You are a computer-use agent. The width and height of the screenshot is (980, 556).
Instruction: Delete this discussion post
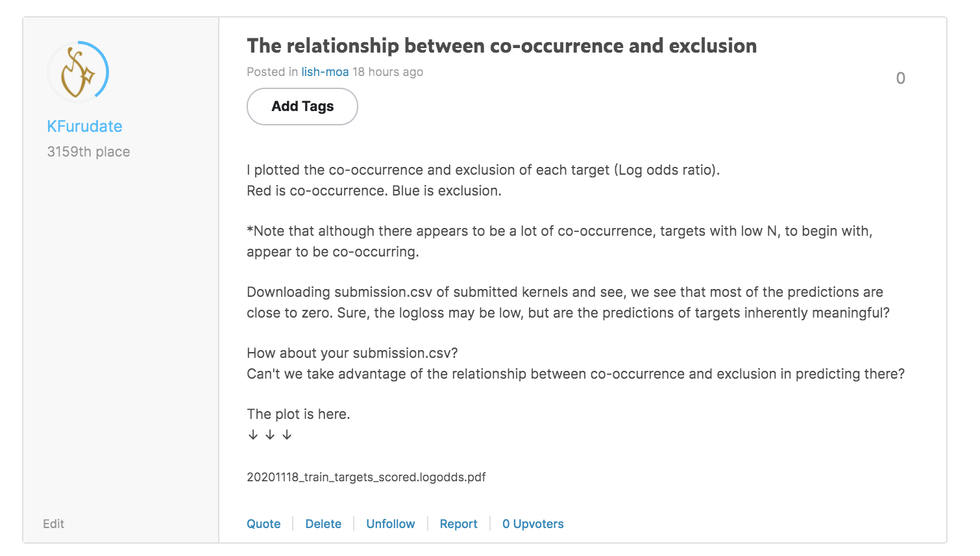point(323,524)
